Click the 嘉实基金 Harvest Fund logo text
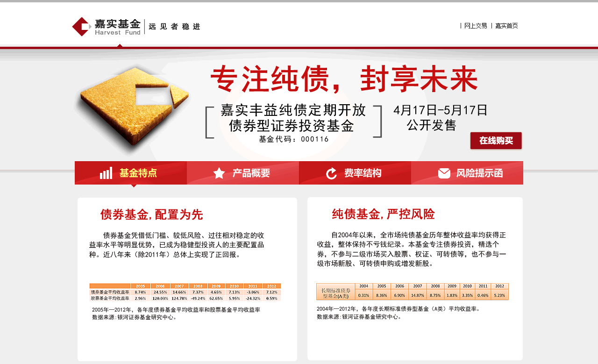Screen dimensions: 598x364 117,27
